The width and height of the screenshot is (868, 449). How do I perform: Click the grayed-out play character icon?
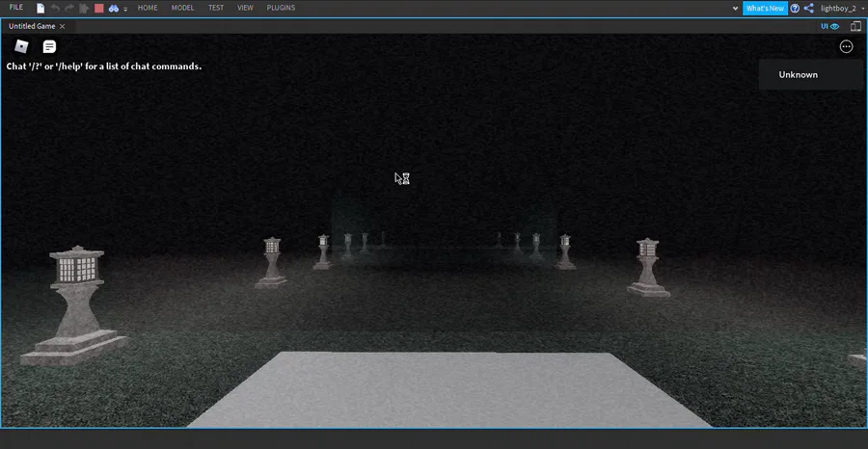pos(84,9)
